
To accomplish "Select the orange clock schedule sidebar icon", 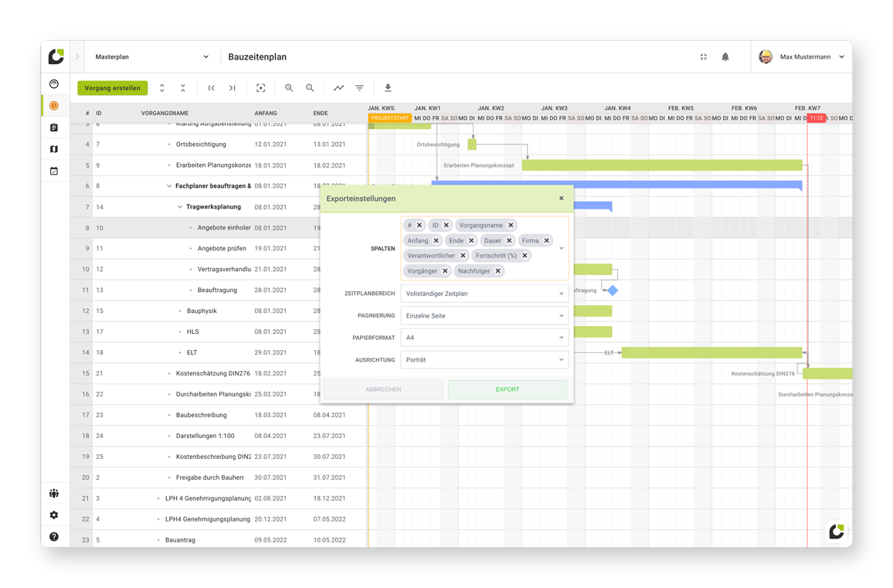I will (x=54, y=105).
